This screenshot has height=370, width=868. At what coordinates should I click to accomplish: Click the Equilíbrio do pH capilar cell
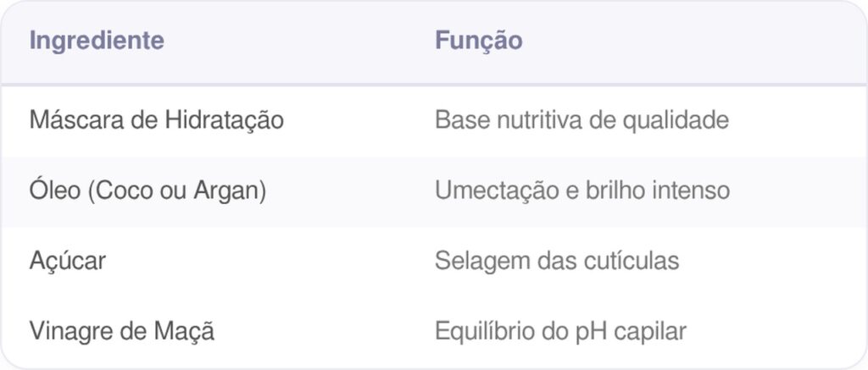coord(560,330)
